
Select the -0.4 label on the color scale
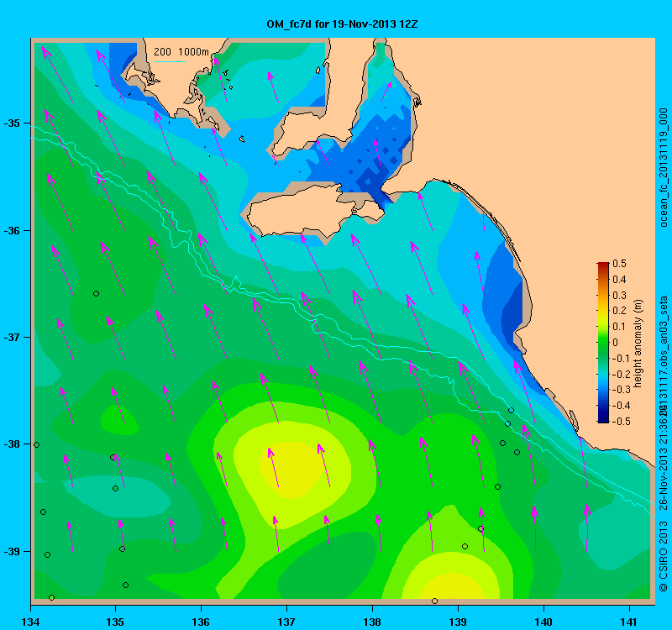(620, 406)
